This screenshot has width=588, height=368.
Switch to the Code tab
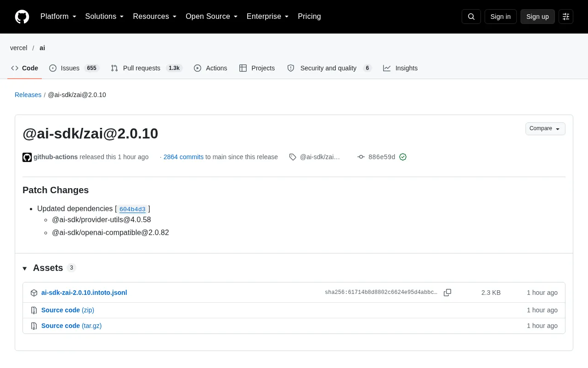[x=25, y=68]
